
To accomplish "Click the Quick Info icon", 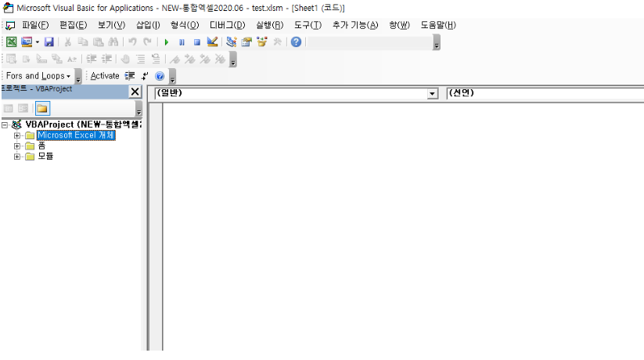I will 41,59.
